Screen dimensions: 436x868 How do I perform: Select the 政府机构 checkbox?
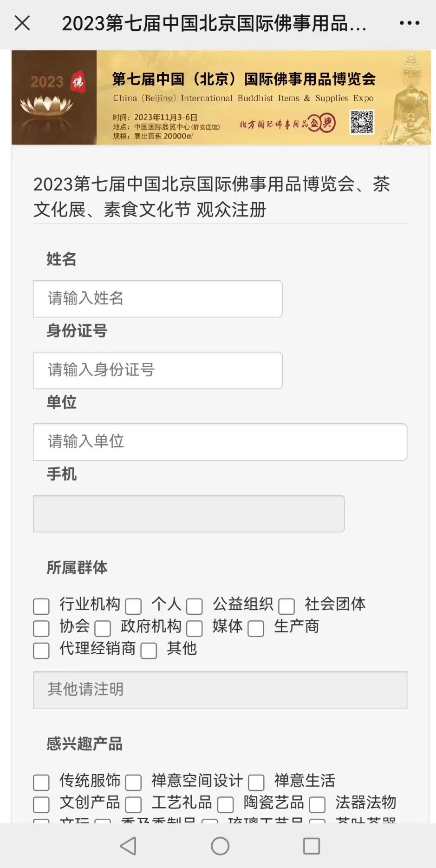103,628
